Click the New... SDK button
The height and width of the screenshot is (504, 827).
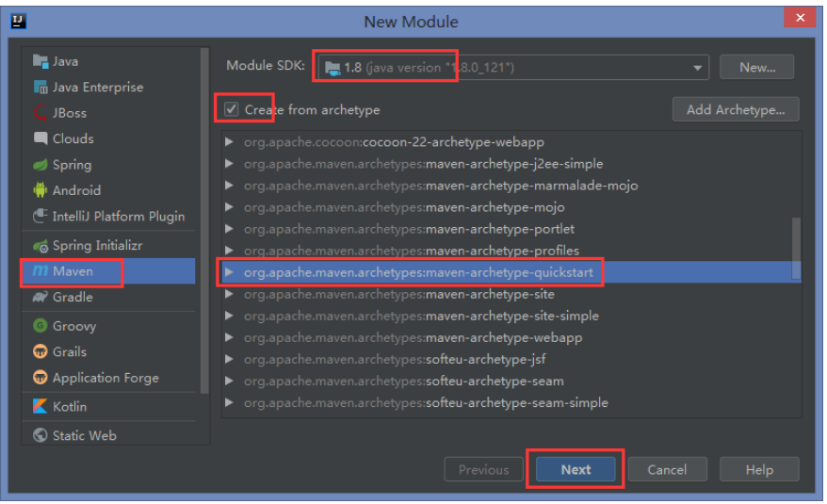757,68
